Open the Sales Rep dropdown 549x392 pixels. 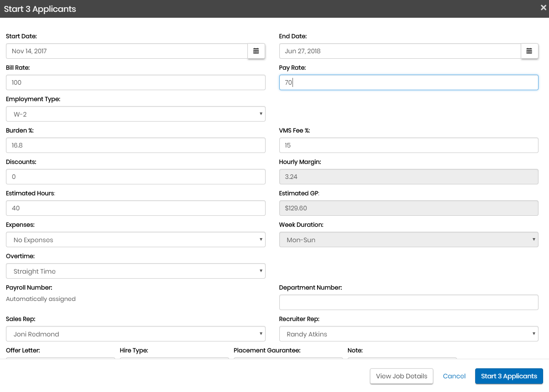(135, 334)
